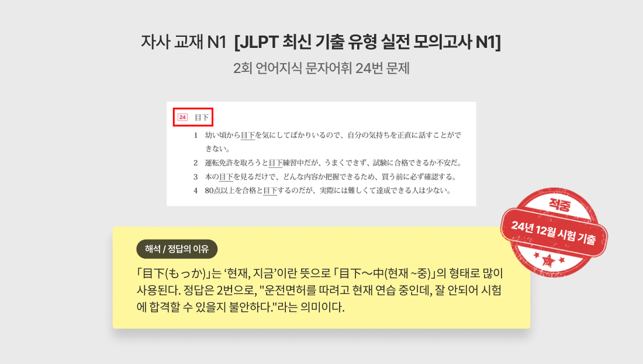Viewport: 643px width, 364px height.
Task: Click the 해석 / 정답의 이유 label
Action: (x=177, y=249)
